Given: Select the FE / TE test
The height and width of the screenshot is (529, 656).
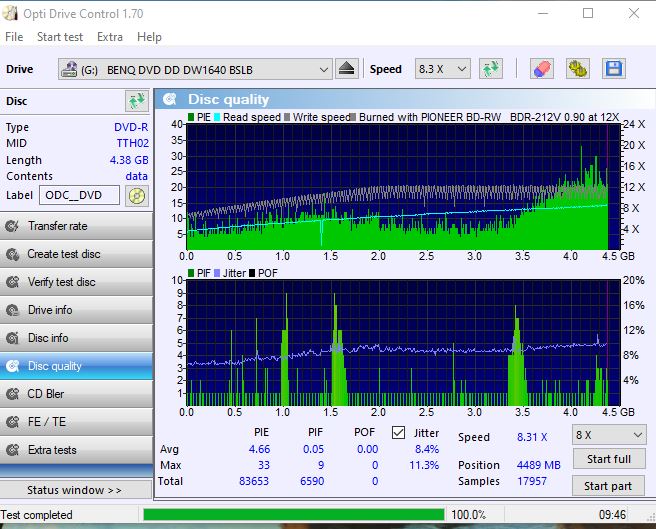Looking at the screenshot, I should 77,422.
